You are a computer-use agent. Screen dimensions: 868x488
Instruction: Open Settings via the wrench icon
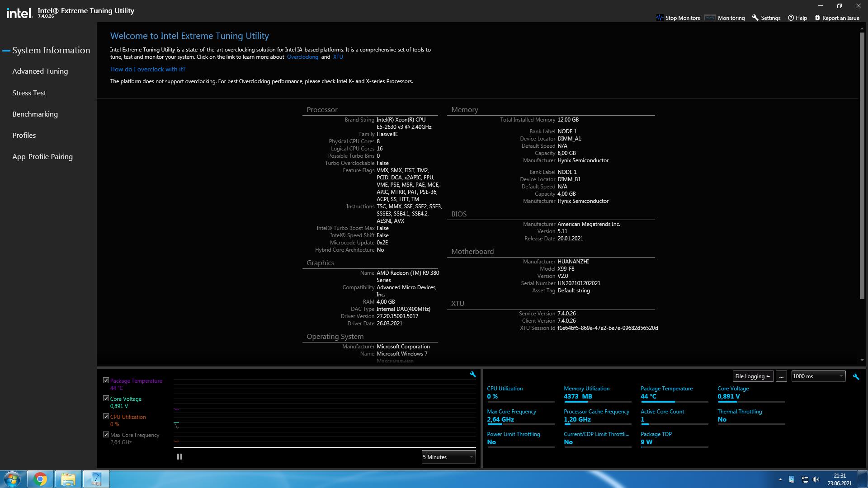tap(755, 18)
